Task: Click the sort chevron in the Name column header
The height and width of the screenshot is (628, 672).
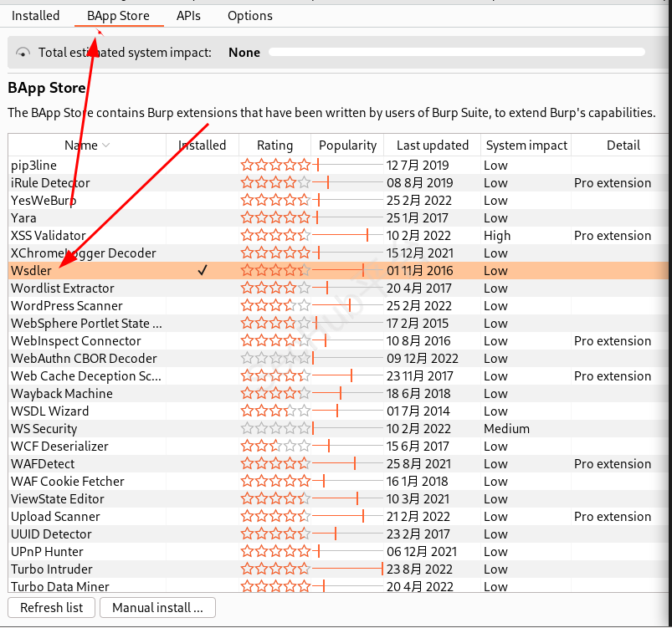Action: (x=106, y=146)
